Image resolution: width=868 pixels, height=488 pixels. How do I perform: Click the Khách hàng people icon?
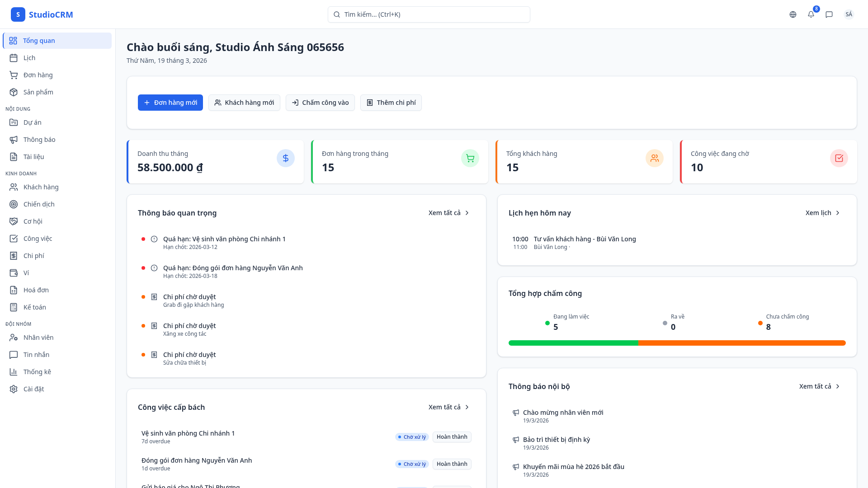pyautogui.click(x=14, y=187)
